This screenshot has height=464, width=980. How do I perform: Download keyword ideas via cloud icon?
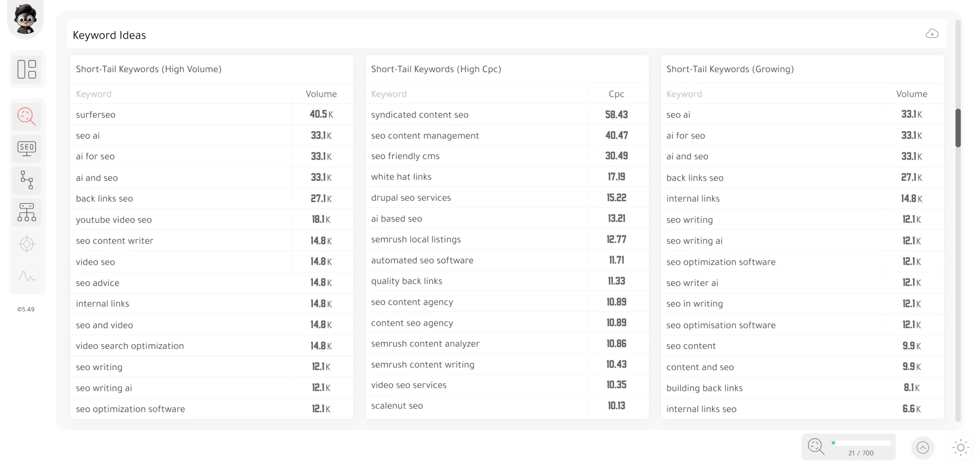coord(932,34)
